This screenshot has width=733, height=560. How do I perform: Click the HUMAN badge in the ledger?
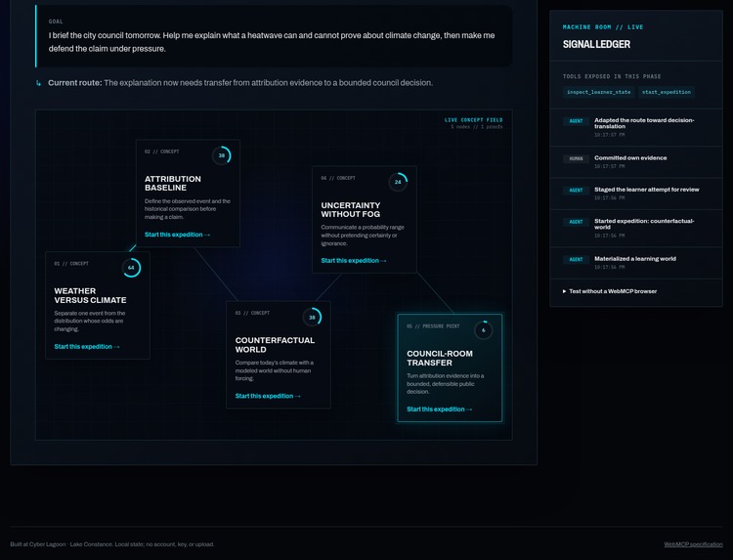click(x=576, y=159)
